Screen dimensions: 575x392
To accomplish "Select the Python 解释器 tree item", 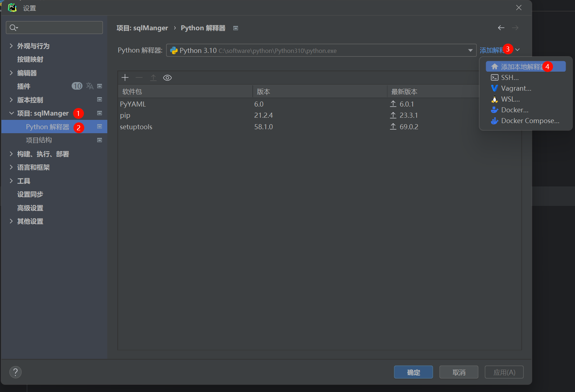I will [x=54, y=127].
